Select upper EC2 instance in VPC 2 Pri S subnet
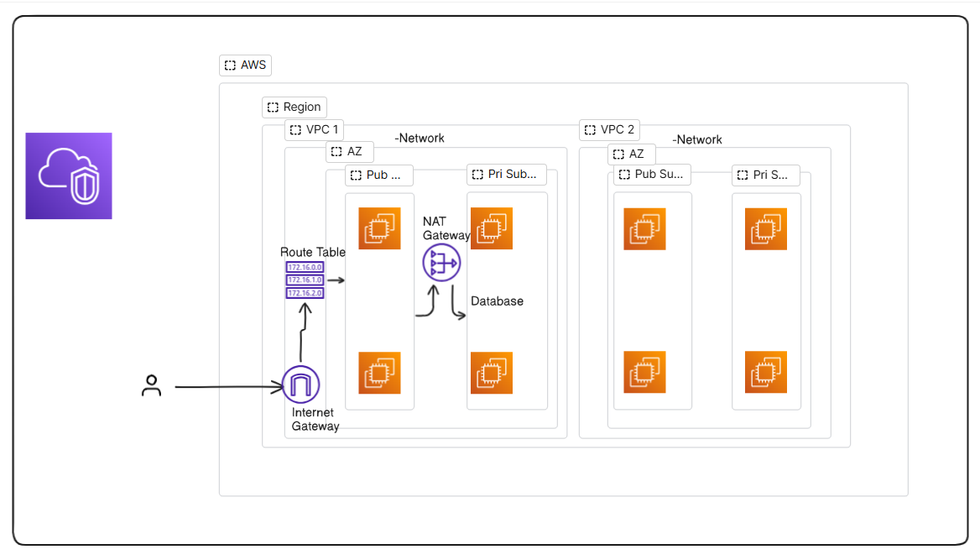Viewport: 980px width, 560px height. tap(765, 229)
